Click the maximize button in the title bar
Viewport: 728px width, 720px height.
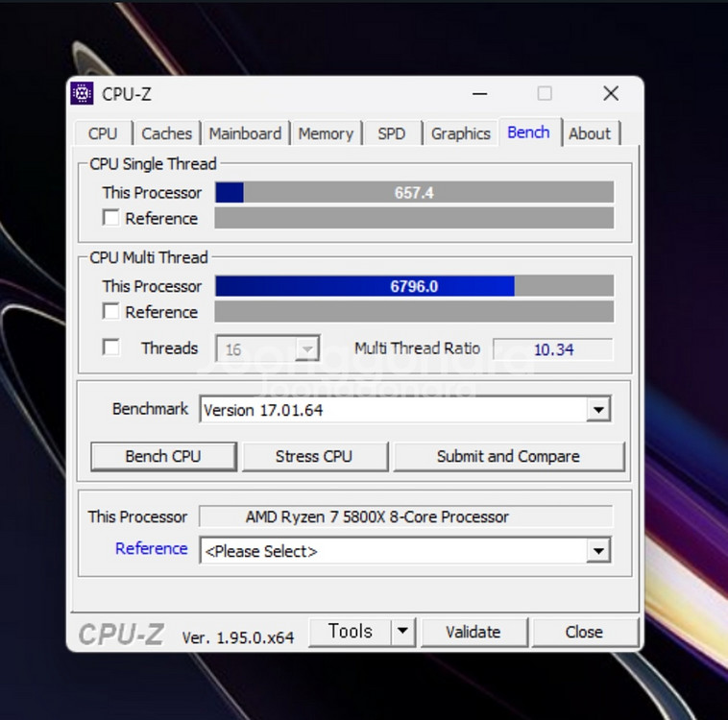tap(545, 94)
